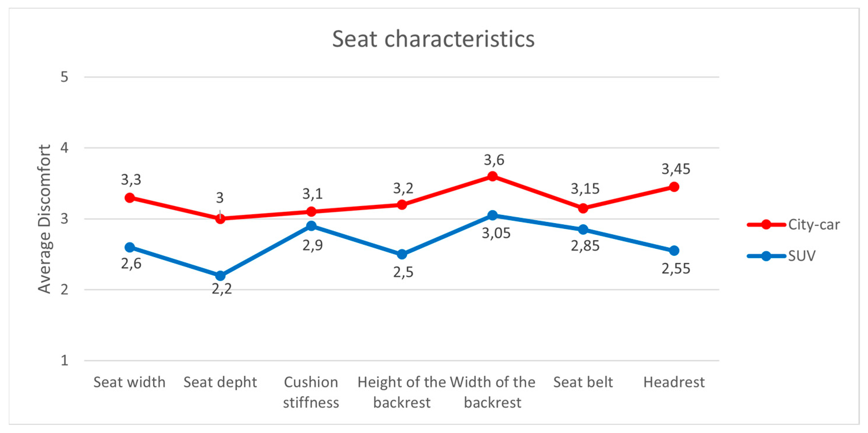Select the SUV point labeled 2,2
The width and height of the screenshot is (868, 433).
click(x=220, y=276)
